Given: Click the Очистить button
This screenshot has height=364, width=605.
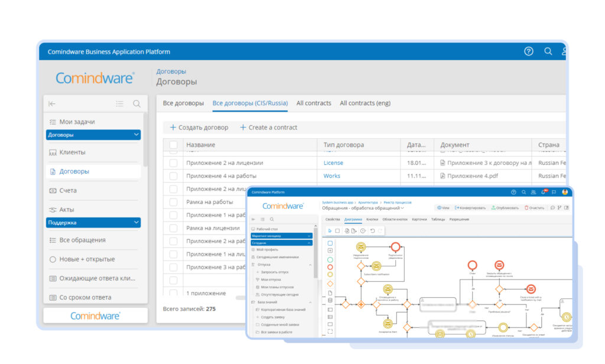Looking at the screenshot, I should coord(534,207).
